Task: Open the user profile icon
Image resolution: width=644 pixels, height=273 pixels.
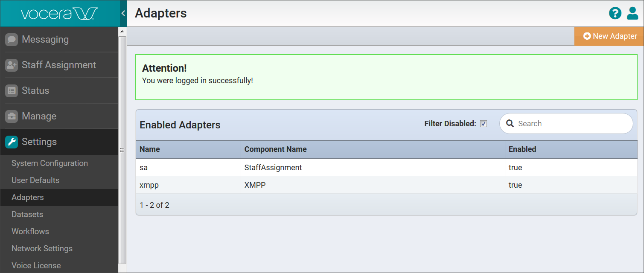Action: pyautogui.click(x=632, y=13)
